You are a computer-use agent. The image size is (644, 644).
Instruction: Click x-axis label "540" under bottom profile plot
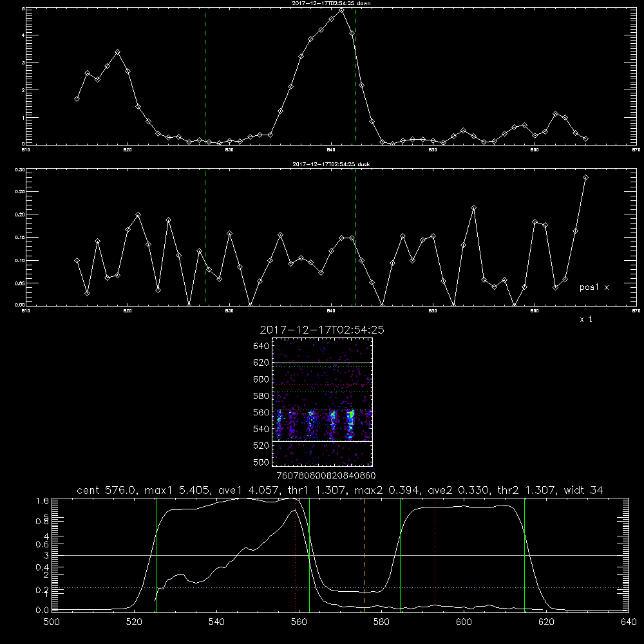click(216, 622)
